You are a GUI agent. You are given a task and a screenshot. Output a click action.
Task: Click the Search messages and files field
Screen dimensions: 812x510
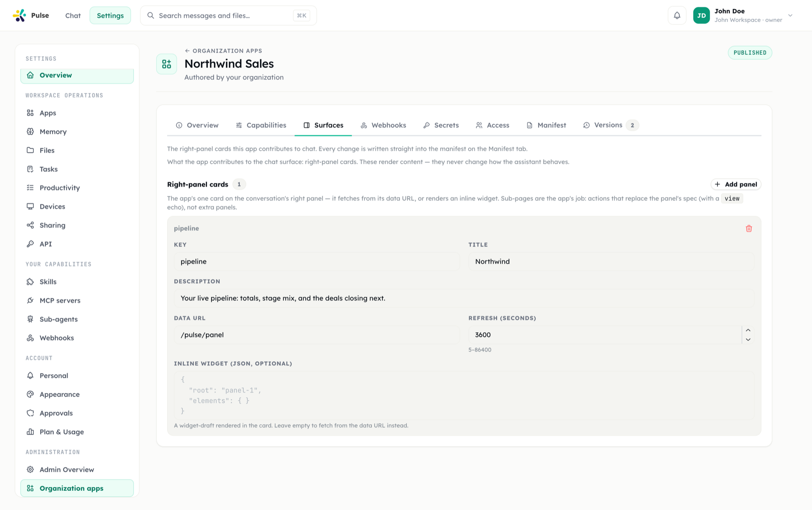tap(228, 15)
